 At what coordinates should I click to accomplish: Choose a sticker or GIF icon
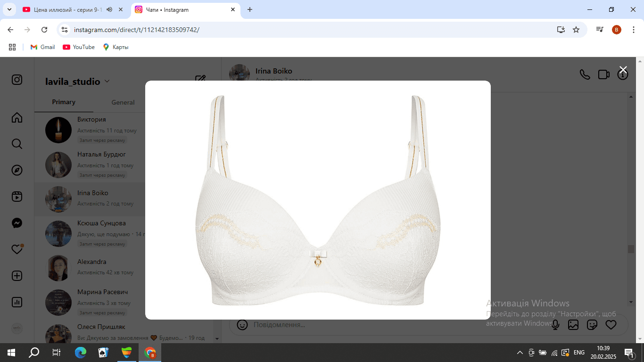pos(592,325)
